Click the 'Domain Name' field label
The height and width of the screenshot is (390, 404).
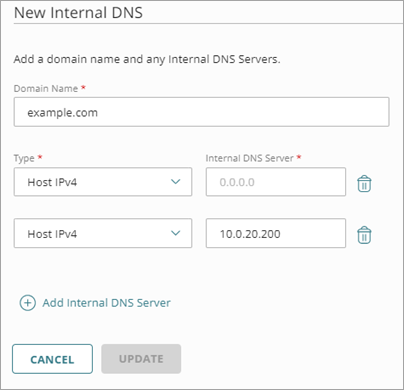tap(46, 88)
